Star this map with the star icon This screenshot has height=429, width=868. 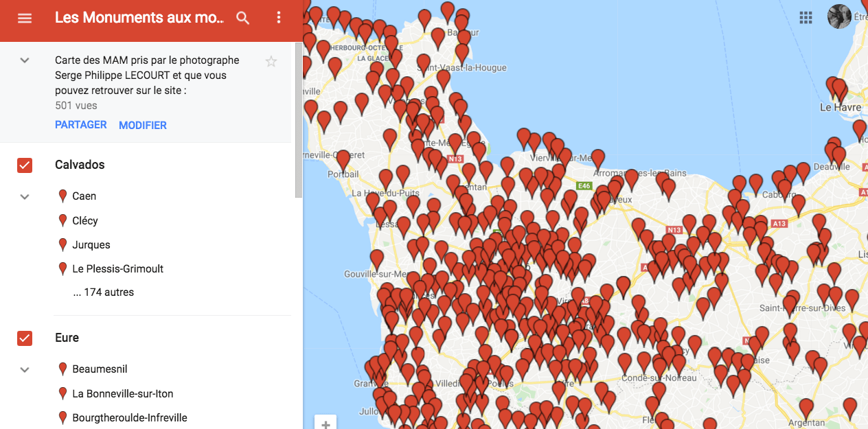pos(271,62)
